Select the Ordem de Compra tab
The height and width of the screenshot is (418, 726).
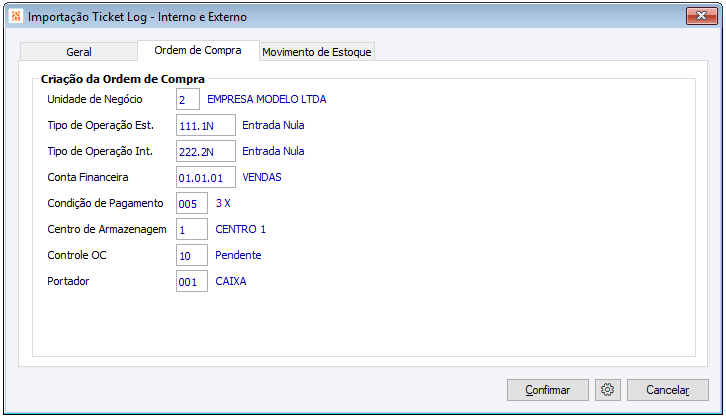pos(198,50)
